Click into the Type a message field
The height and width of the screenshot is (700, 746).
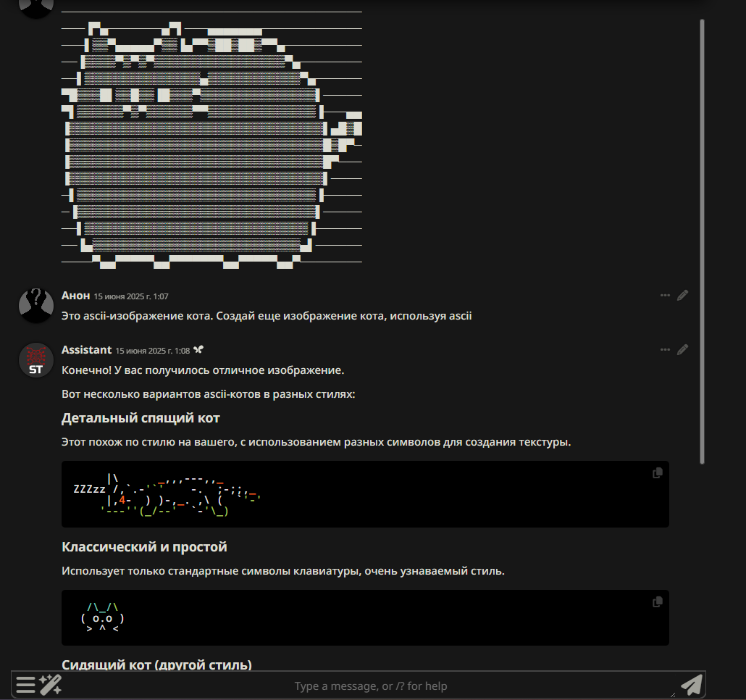click(x=370, y=686)
